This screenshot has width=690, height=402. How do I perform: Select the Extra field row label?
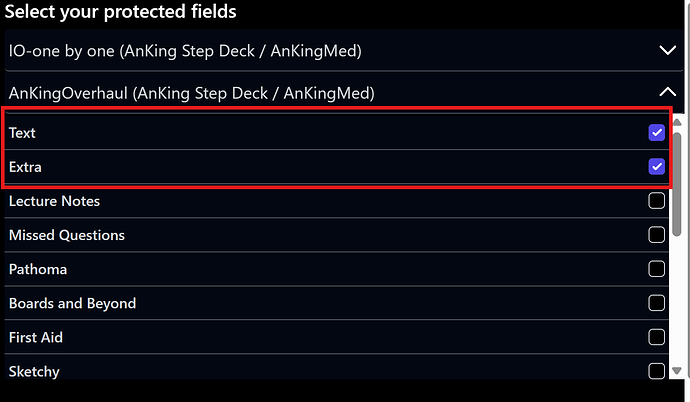25,167
